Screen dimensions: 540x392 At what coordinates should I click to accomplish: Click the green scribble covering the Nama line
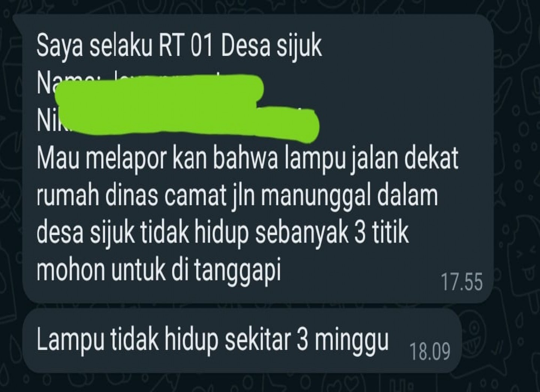[x=159, y=88]
